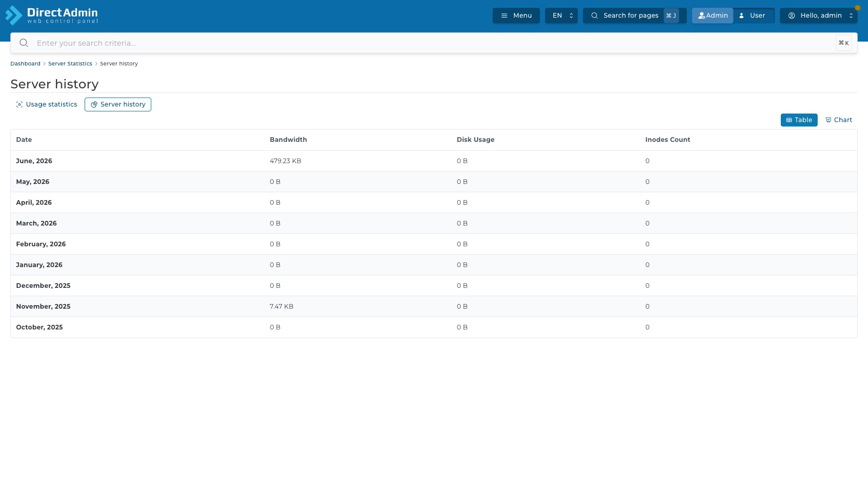The image size is (868, 489).
Task: Select the Server history tab
Action: 118,104
